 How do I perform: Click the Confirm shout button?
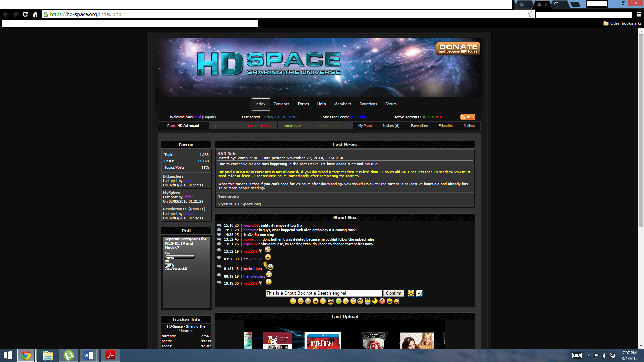[x=393, y=293]
